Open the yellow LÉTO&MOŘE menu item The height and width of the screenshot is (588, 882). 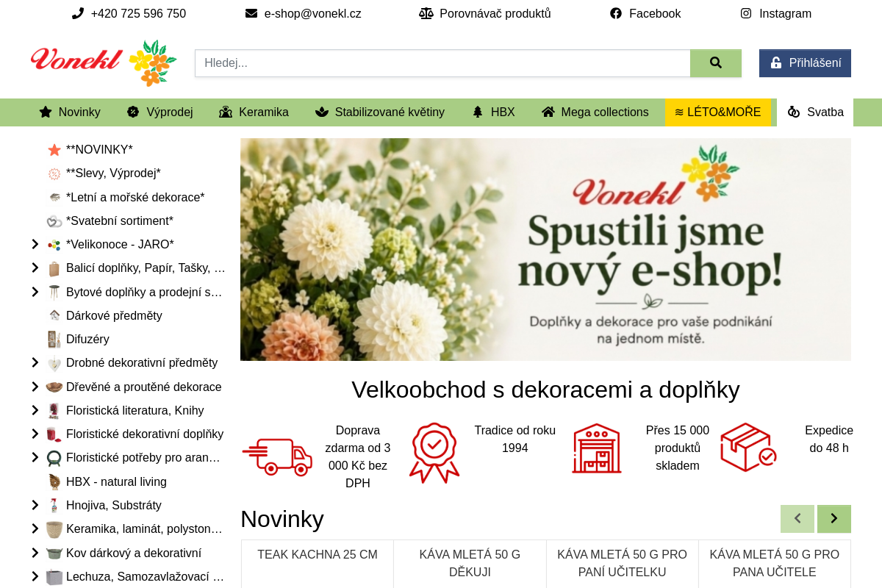point(718,112)
